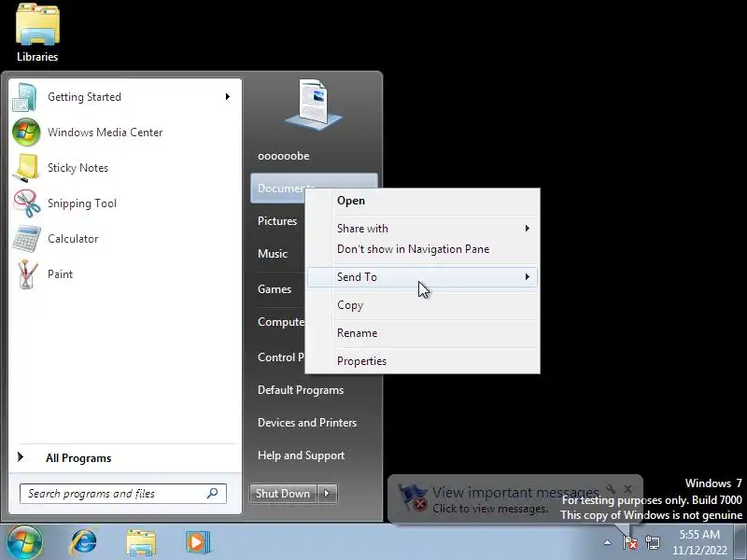Viewport: 747px width, 560px height.
Task: Expand the Share with submenu arrow
Action: [x=527, y=228]
